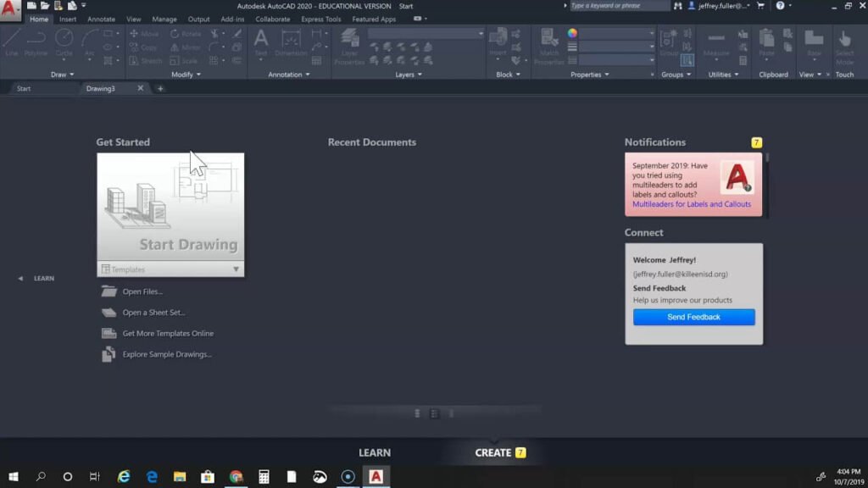This screenshot has height=488, width=868.
Task: Open File Explorer from the taskbar
Action: pyautogui.click(x=180, y=476)
